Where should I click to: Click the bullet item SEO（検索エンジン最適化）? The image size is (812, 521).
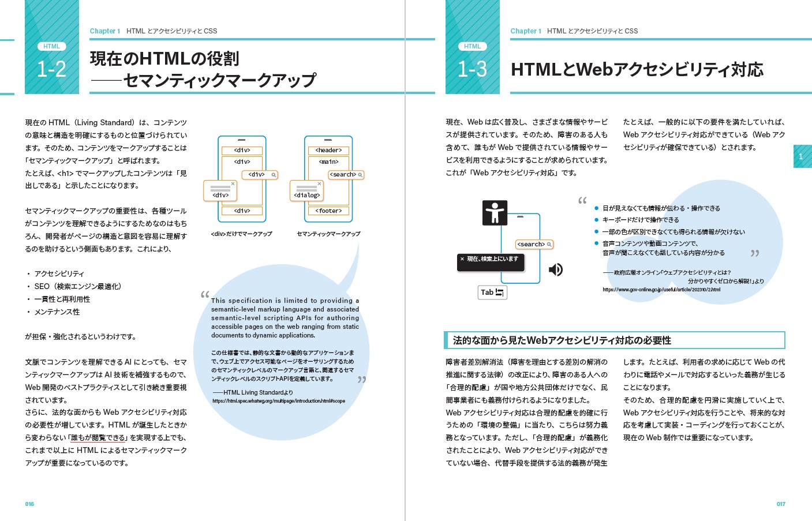[x=78, y=287]
